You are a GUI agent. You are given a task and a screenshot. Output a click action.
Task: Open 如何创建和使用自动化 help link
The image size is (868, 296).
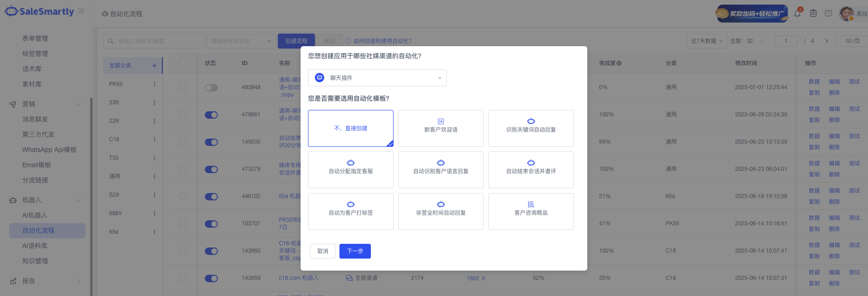click(379, 41)
